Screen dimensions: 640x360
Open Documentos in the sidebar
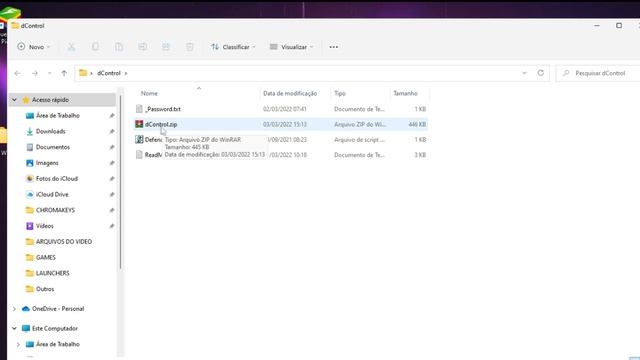pyautogui.click(x=53, y=147)
